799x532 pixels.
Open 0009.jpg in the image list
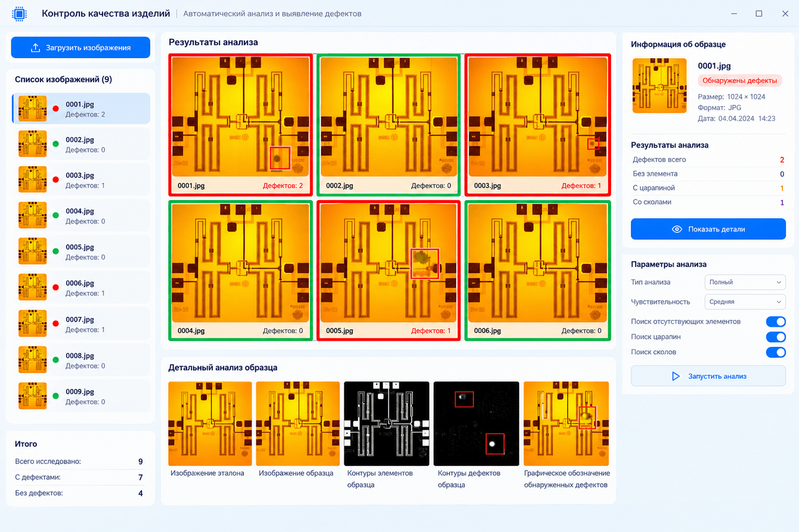81,396
